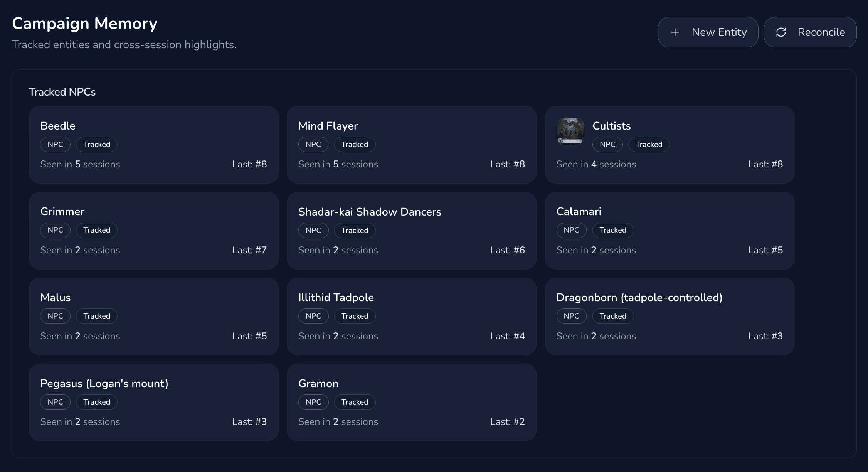Select the Tracked badge on Mind Flayer

point(355,144)
